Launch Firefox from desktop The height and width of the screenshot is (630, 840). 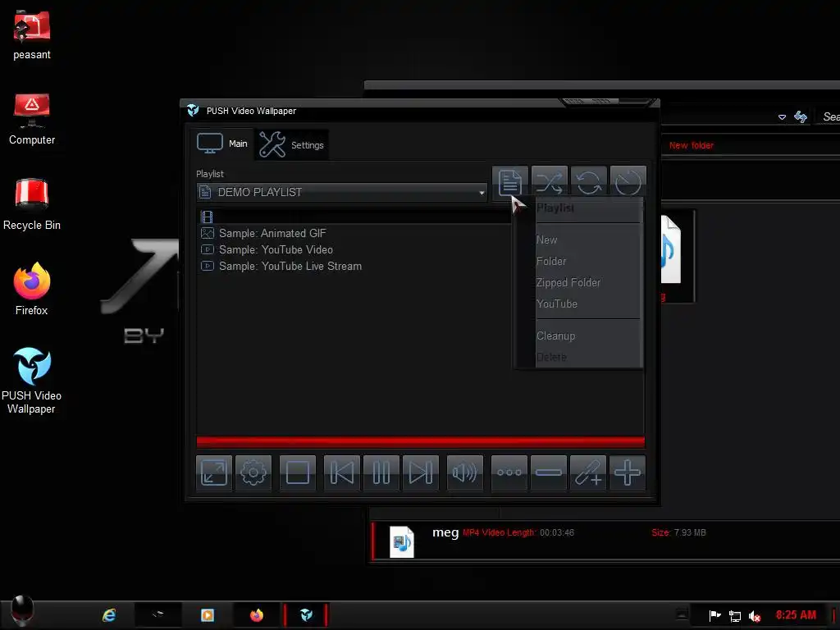click(32, 290)
